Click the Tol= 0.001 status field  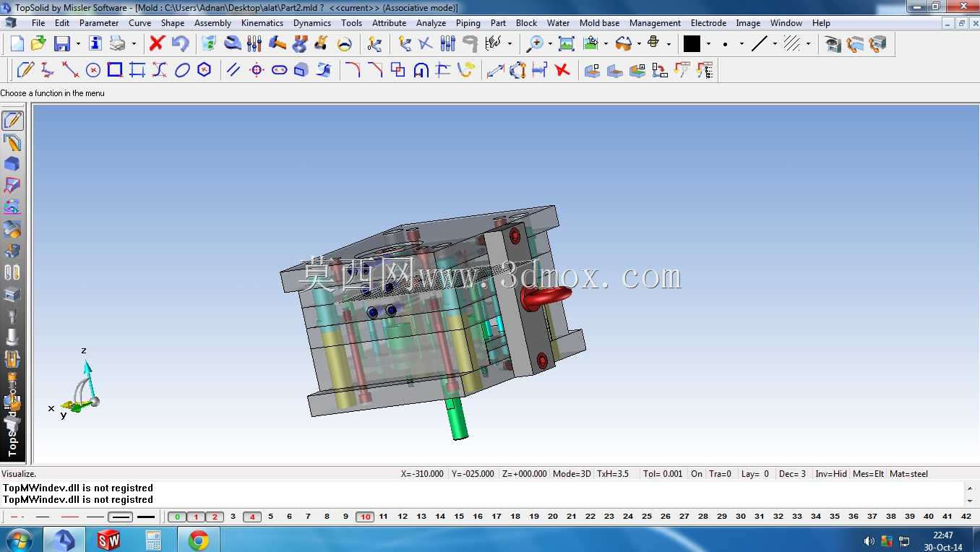tap(663, 474)
